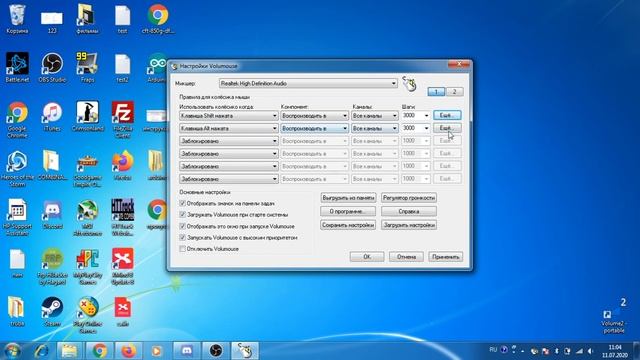Image resolution: width=640 pixels, height=360 pixels.
Task: Open first row steps dropdown showing 3000
Action: click(416, 116)
